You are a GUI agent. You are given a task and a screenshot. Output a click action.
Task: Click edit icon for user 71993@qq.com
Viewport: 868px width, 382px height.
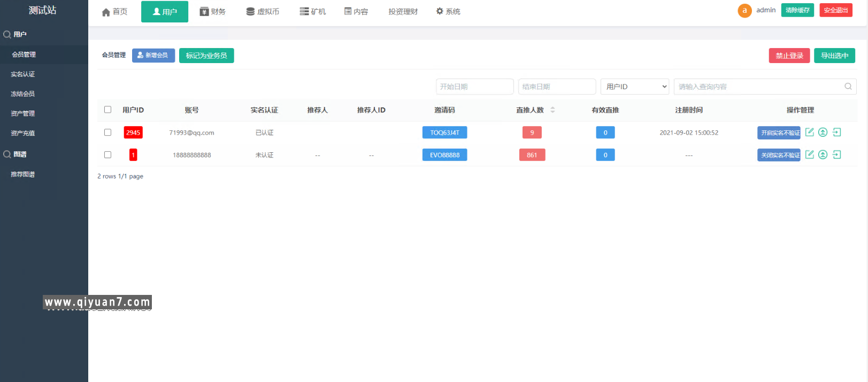[809, 132]
